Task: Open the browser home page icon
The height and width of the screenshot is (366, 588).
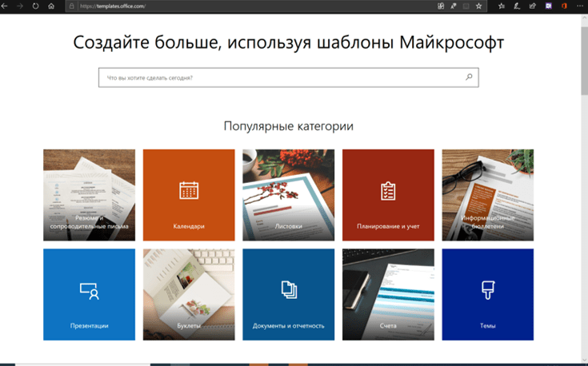Action: [x=51, y=6]
